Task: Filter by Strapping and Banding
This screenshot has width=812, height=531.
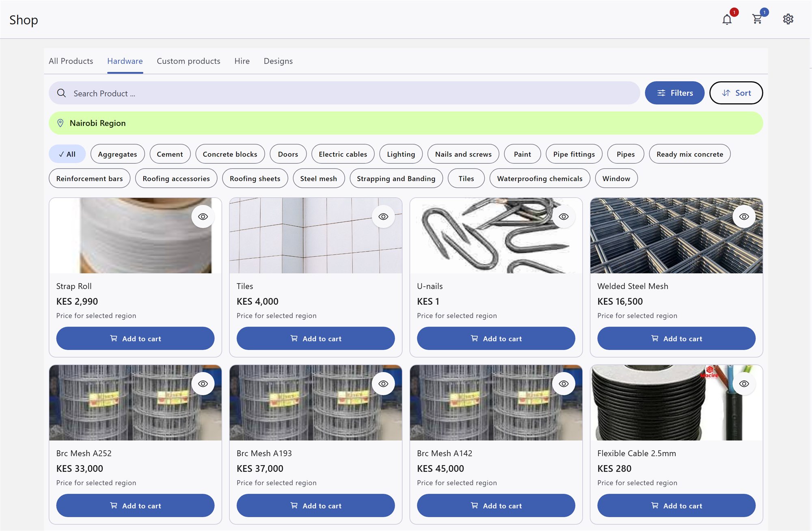Action: click(396, 178)
